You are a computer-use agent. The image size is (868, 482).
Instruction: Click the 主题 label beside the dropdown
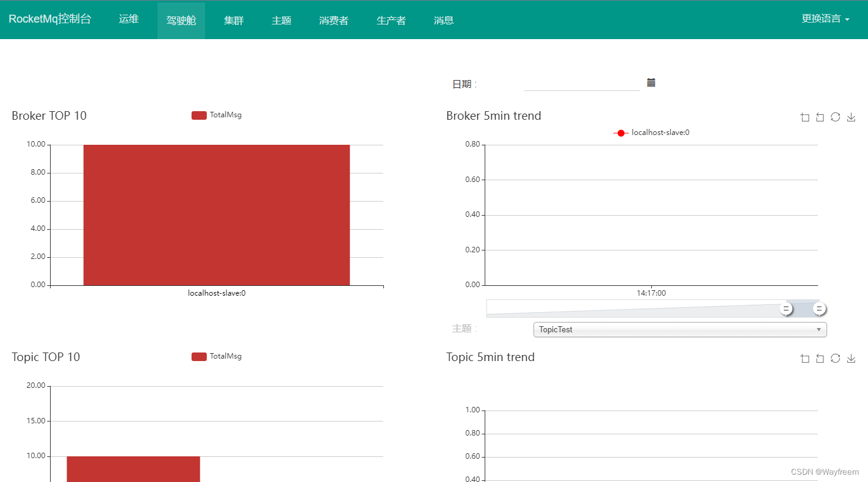465,329
